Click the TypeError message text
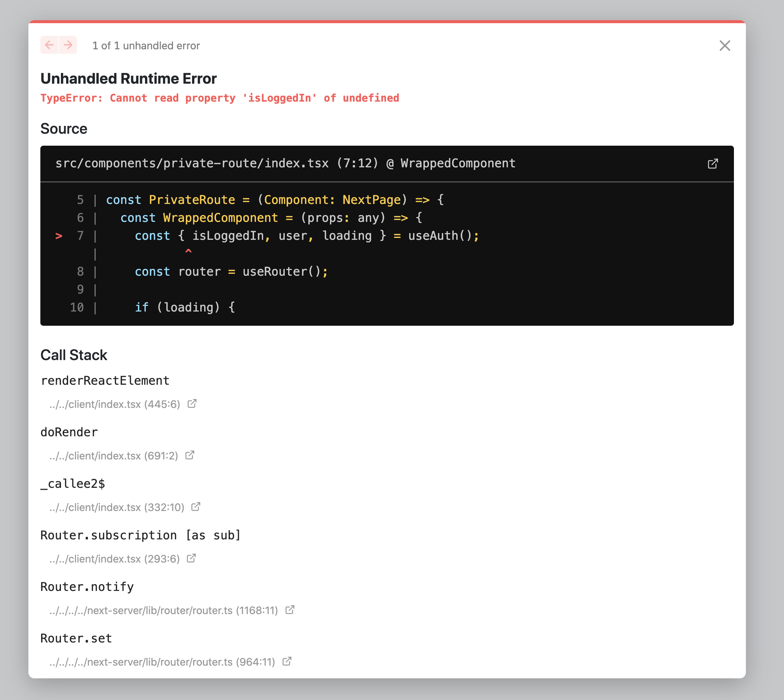Image resolution: width=784 pixels, height=700 pixels. (x=220, y=98)
